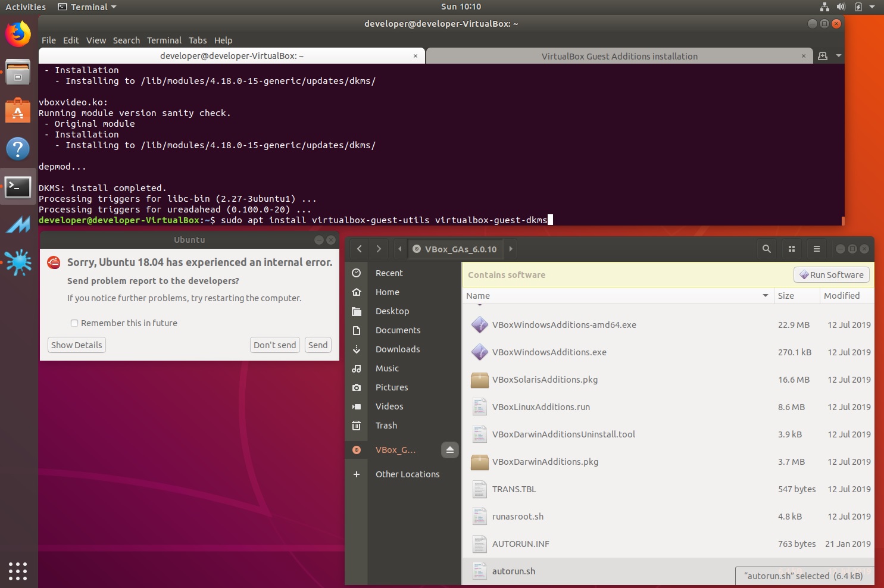Select the Terminal dock icon
The image size is (884, 588).
pos(18,187)
